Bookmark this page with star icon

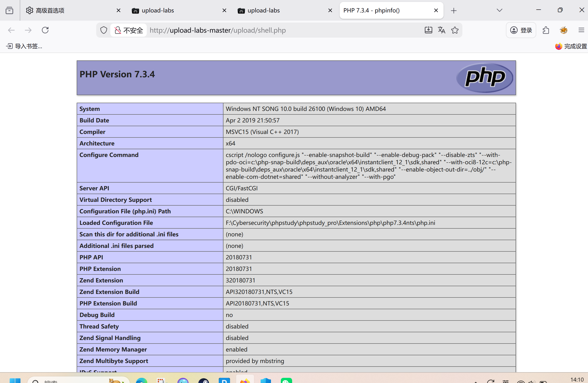455,30
